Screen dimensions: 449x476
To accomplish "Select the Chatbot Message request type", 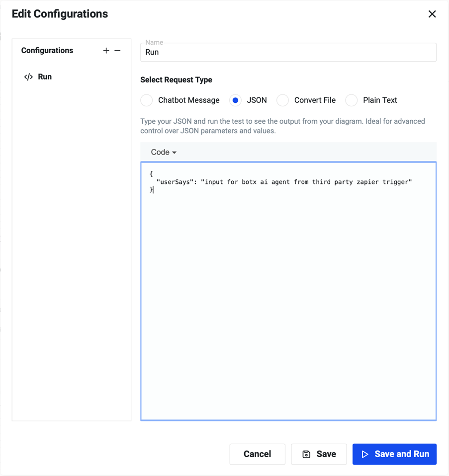I will 146,100.
